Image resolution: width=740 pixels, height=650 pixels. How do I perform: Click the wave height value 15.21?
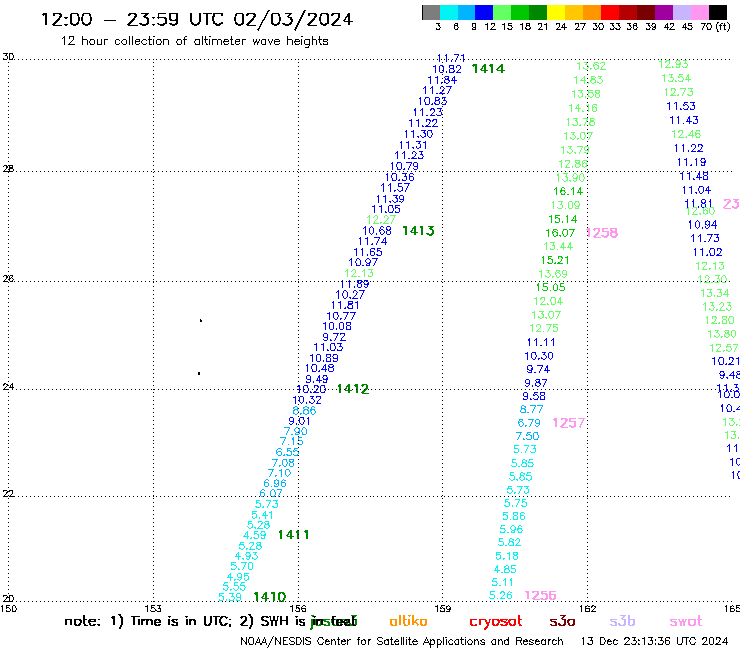[x=555, y=261]
